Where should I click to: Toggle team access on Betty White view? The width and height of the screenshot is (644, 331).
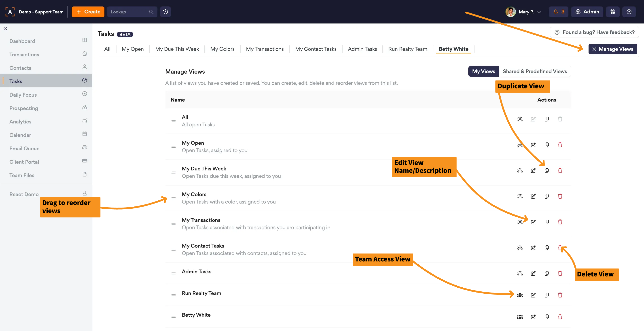(520, 317)
